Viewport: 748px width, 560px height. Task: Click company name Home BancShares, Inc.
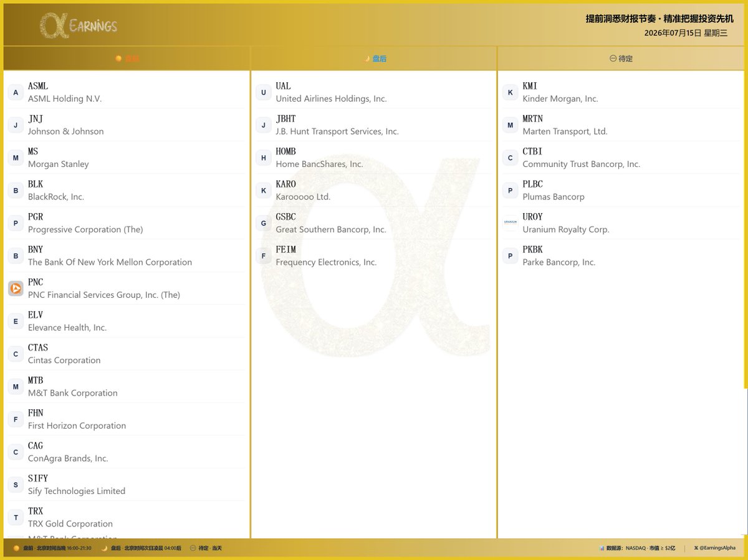coord(319,164)
